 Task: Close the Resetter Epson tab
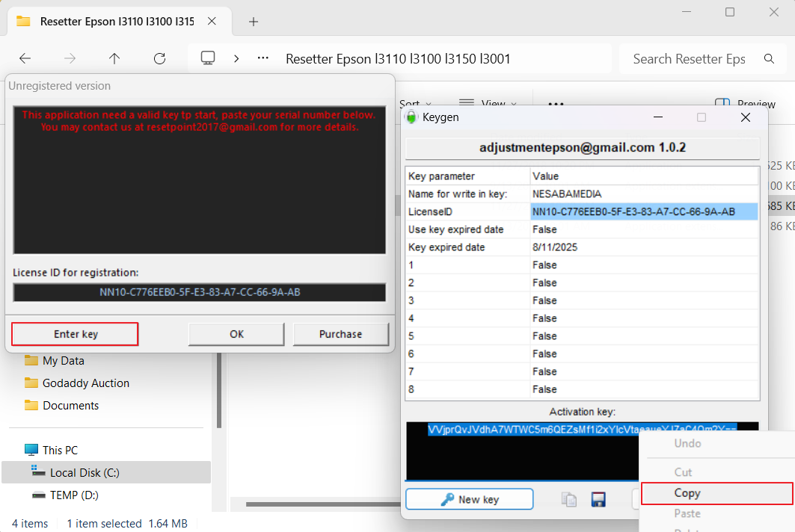(x=212, y=21)
